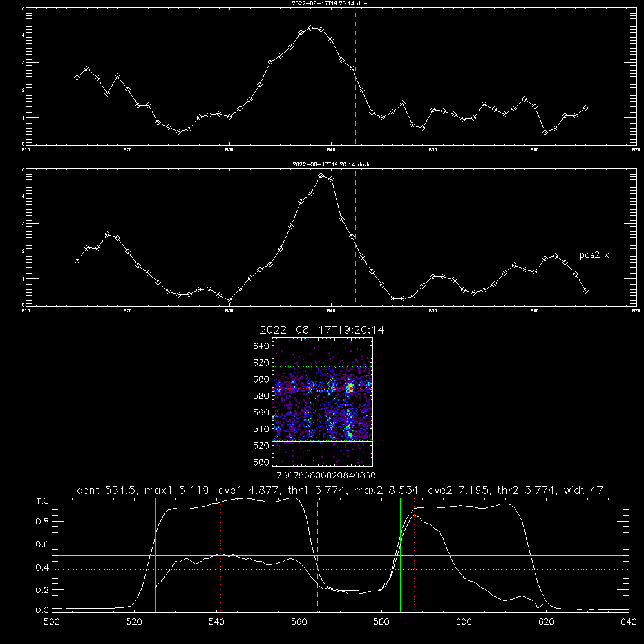Click y-axis label 0.2 on profile plot
Viewport: 644px width, 644px height.
tap(43, 590)
